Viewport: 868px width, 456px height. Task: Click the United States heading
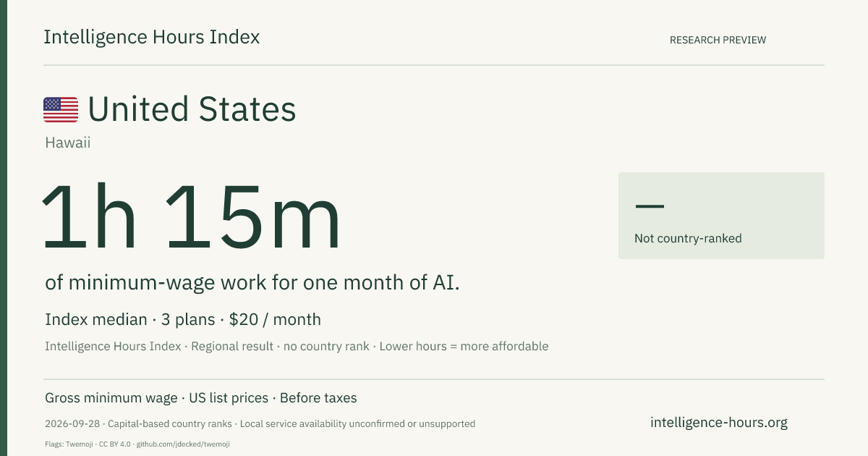click(192, 109)
